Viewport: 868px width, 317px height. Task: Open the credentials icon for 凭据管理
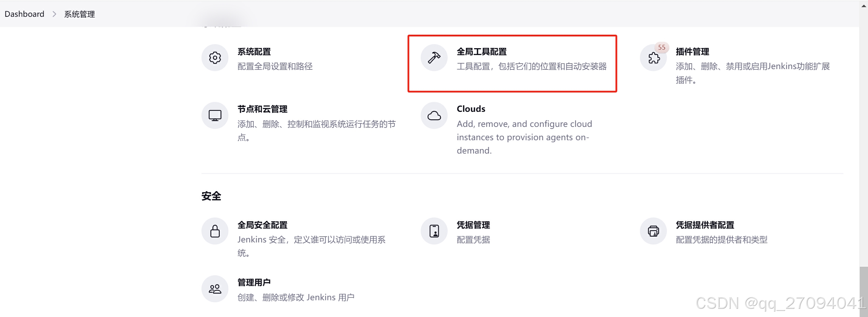(x=434, y=231)
